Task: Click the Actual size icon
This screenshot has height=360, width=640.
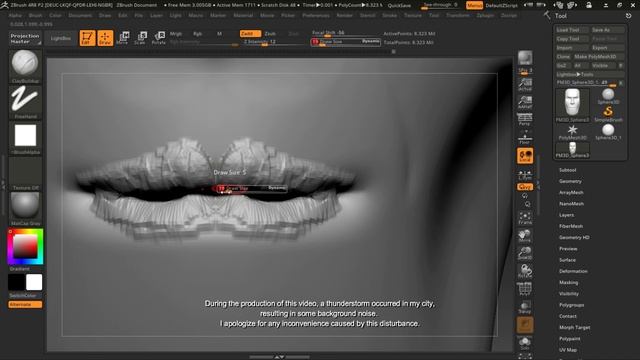Action: (525, 84)
